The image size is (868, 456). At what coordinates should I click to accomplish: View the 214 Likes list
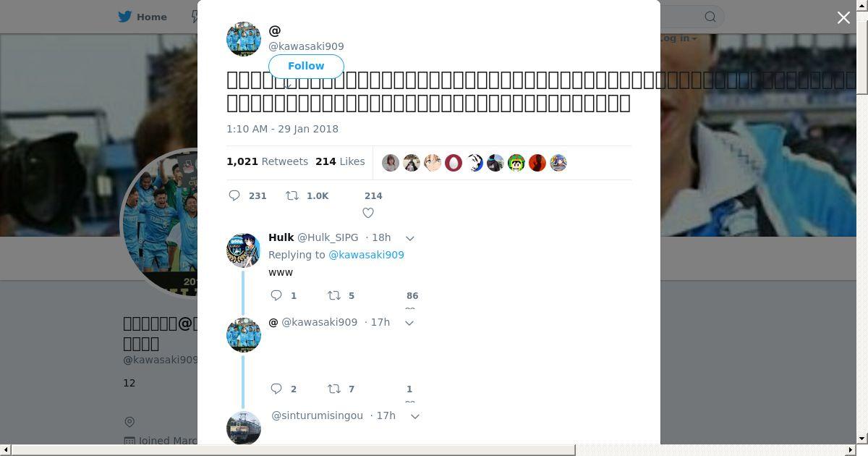pyautogui.click(x=340, y=161)
